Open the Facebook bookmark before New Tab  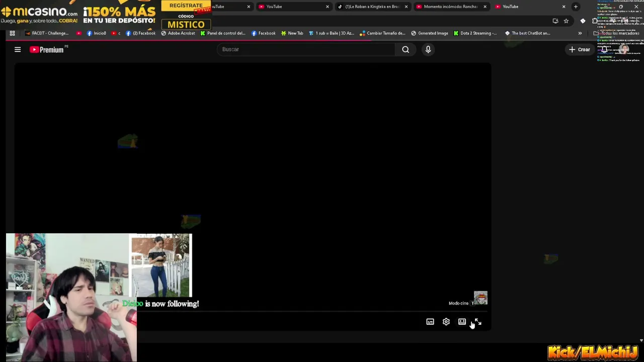point(264,33)
